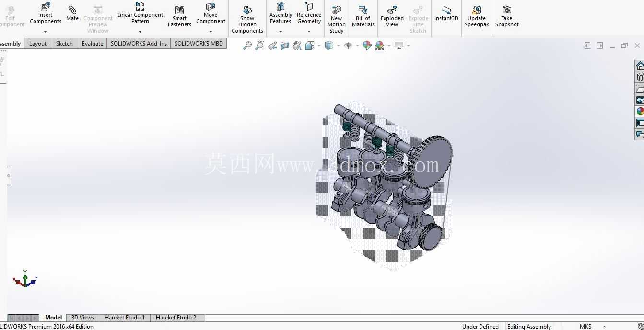Open Design Library task pane
Image resolution: width=644 pixels, height=330 pixels.
640,77
